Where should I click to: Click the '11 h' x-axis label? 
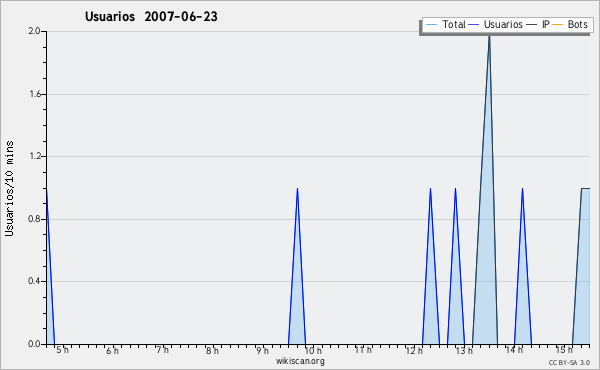[x=363, y=350]
